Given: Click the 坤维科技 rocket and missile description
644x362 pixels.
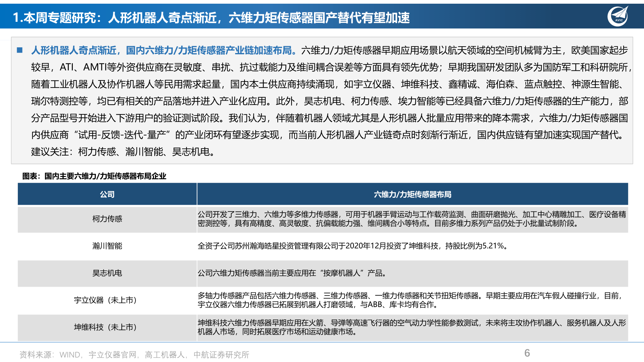Looking at the screenshot, I should (x=412, y=327).
